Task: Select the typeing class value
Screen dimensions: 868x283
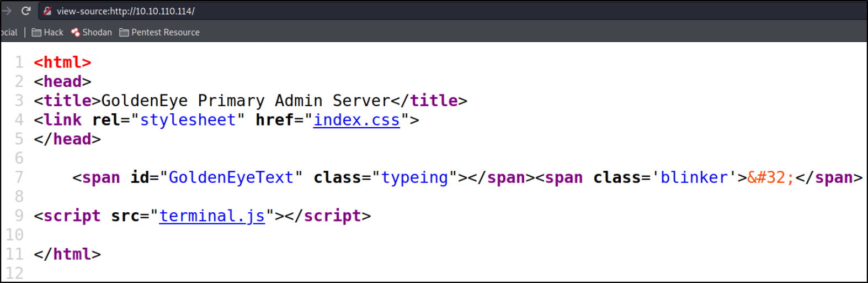Action: (415, 177)
